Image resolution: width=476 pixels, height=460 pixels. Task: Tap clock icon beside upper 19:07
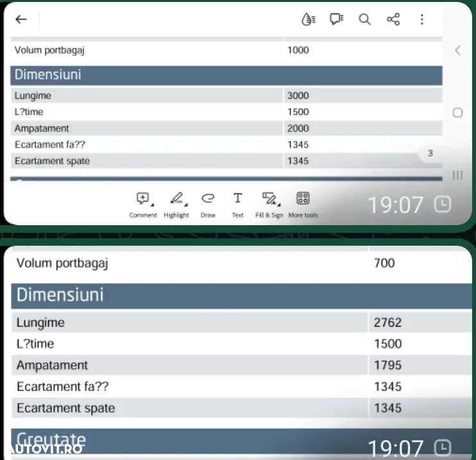442,204
